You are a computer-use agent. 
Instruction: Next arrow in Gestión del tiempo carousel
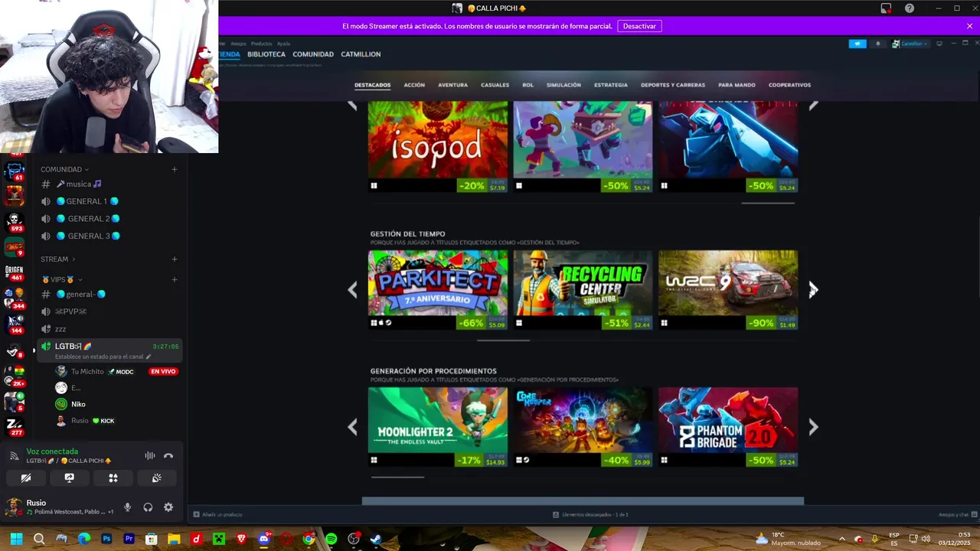pyautogui.click(x=813, y=289)
